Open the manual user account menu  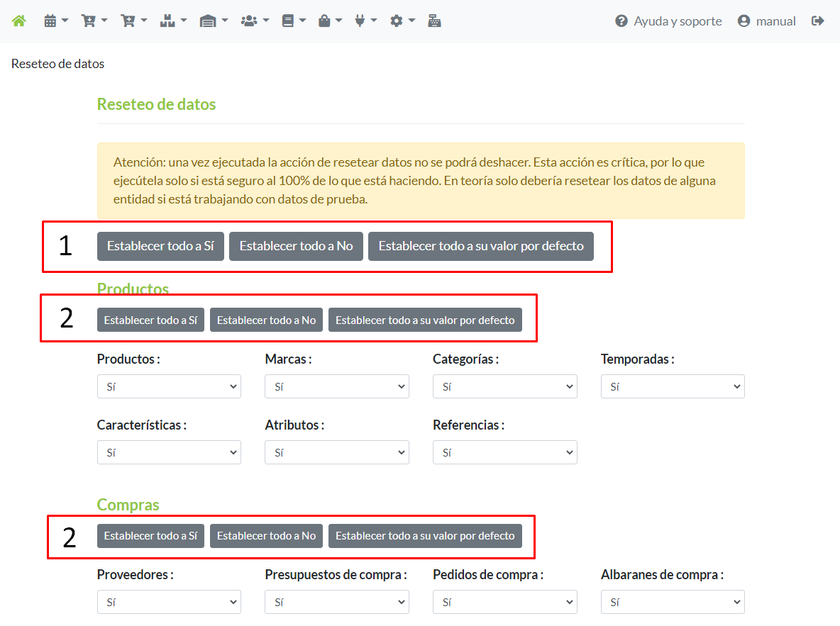[x=767, y=21]
